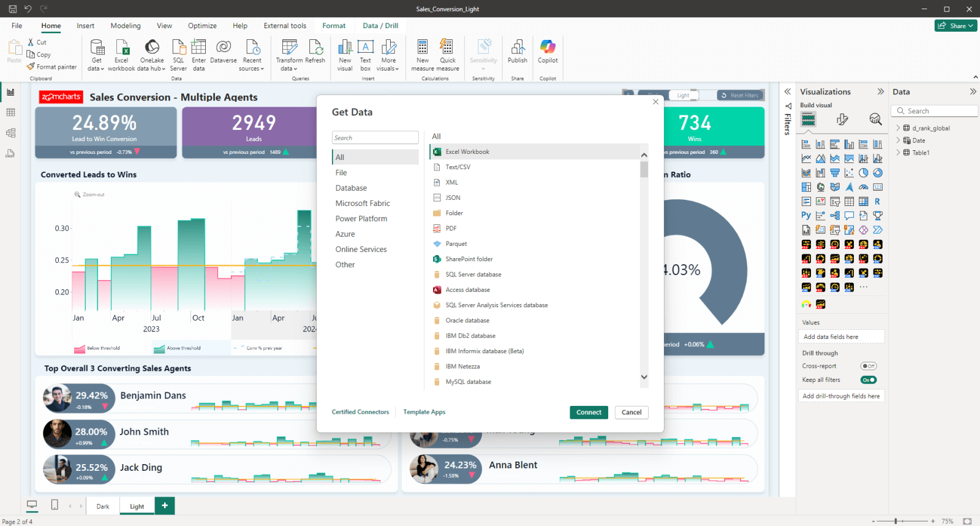Add a new report page

point(165,506)
